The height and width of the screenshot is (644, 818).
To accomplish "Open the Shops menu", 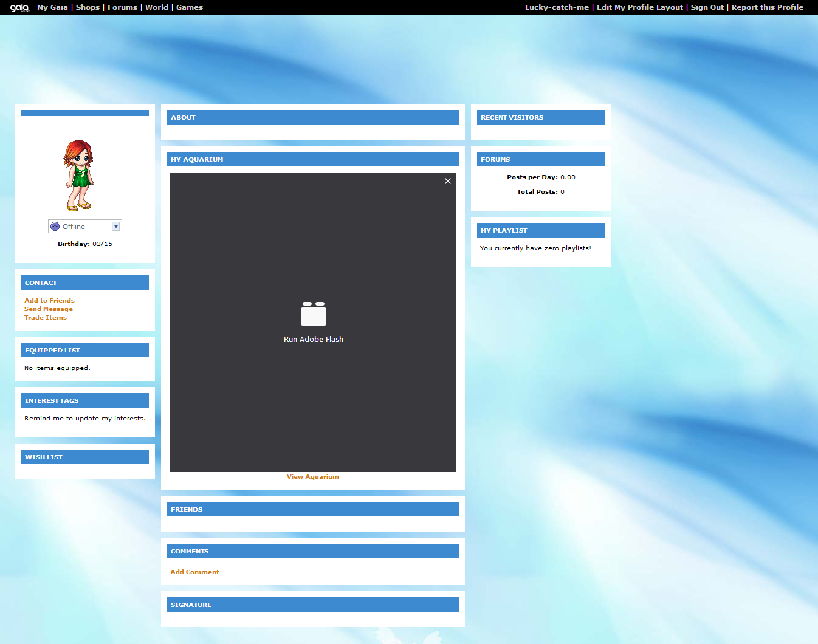I will coord(88,7).
